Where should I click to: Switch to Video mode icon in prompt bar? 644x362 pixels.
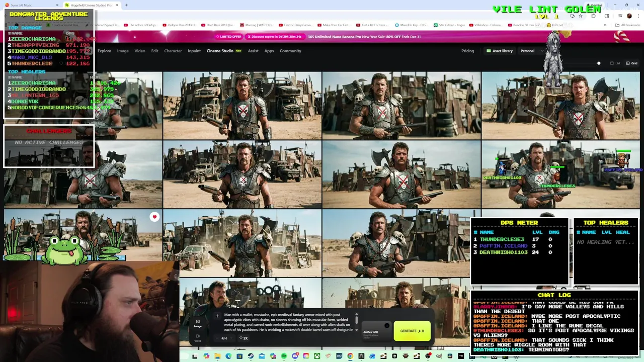click(x=198, y=338)
